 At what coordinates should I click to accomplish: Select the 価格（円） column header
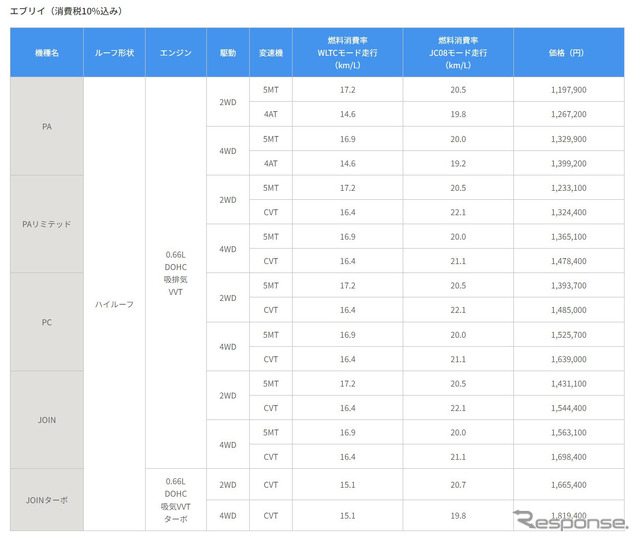pos(569,53)
